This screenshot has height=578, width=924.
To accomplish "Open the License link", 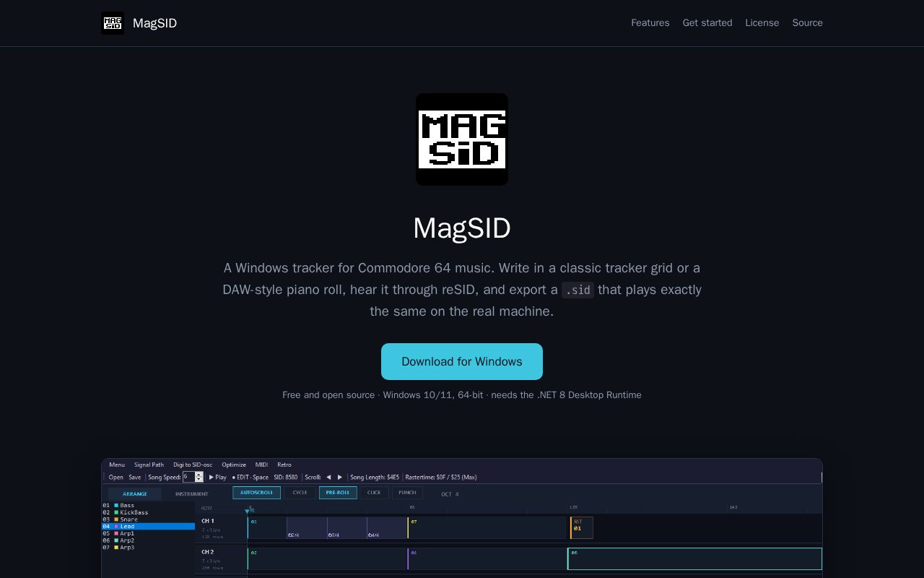I will click(x=762, y=23).
